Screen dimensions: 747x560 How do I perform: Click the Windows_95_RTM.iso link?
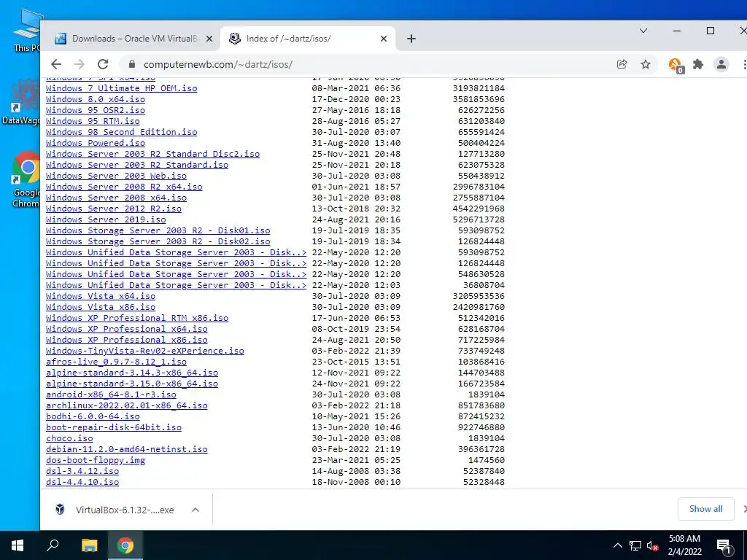tap(93, 121)
